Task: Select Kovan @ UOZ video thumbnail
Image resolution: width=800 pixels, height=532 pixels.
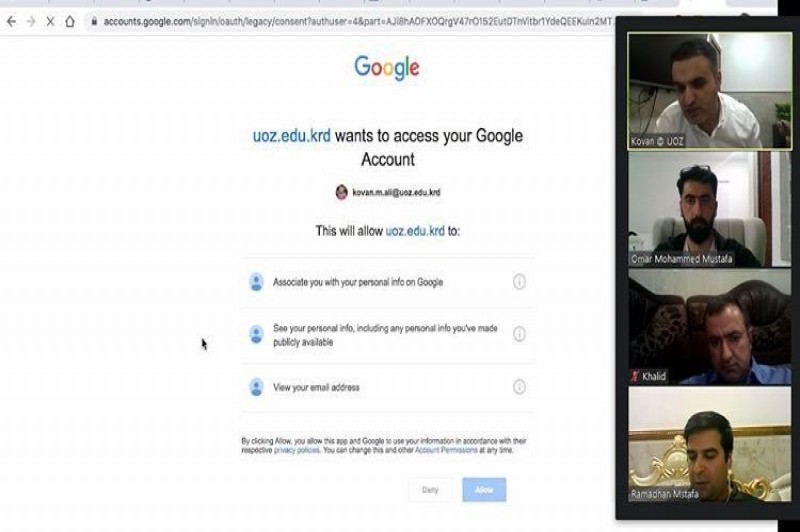Action: coord(709,91)
